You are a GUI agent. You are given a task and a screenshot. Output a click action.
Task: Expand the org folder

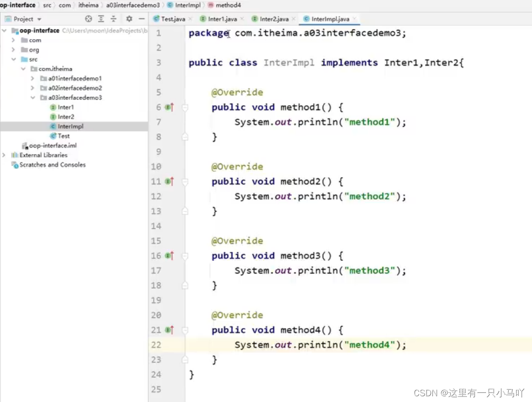(x=13, y=49)
